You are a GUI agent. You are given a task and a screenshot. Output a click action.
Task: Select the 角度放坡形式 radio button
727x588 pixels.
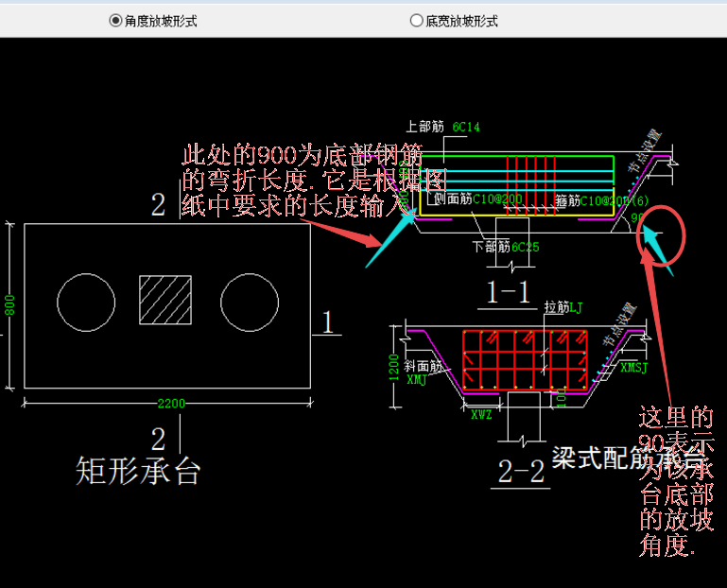(x=153, y=21)
